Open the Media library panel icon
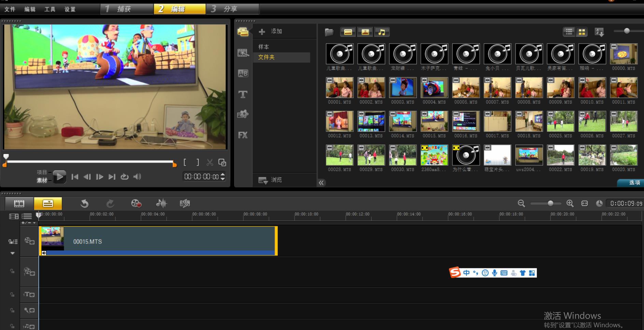Image resolution: width=644 pixels, height=330 pixels. (x=243, y=32)
